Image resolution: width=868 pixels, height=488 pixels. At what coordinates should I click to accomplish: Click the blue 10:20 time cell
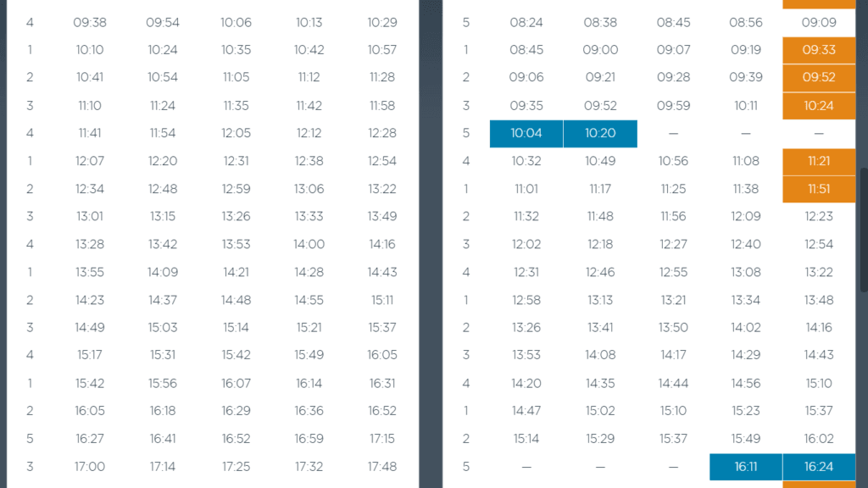(x=600, y=133)
